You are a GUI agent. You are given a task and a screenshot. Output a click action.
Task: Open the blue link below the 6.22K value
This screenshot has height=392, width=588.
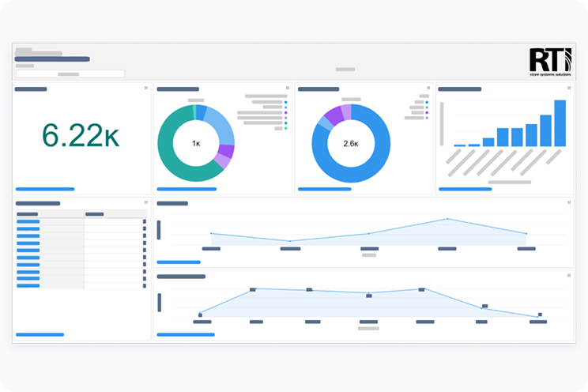tap(45, 189)
